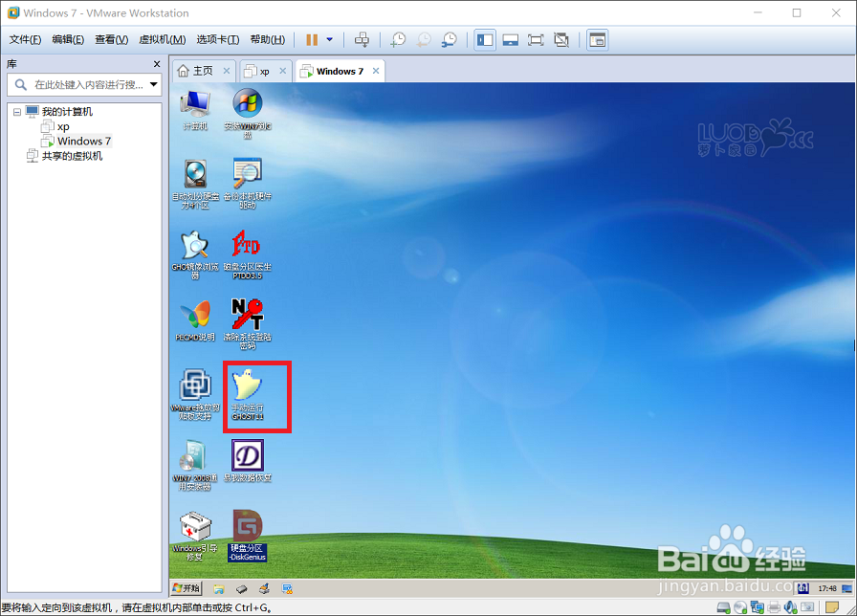857x616 pixels.
Task: Click the disk drive quick launch icon in guest taskbar
Action: (x=242, y=588)
